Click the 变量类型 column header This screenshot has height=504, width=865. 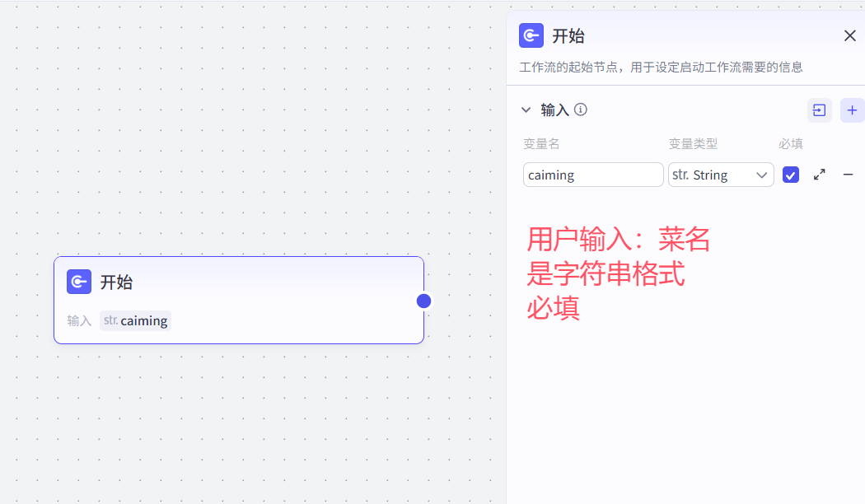[x=693, y=144]
